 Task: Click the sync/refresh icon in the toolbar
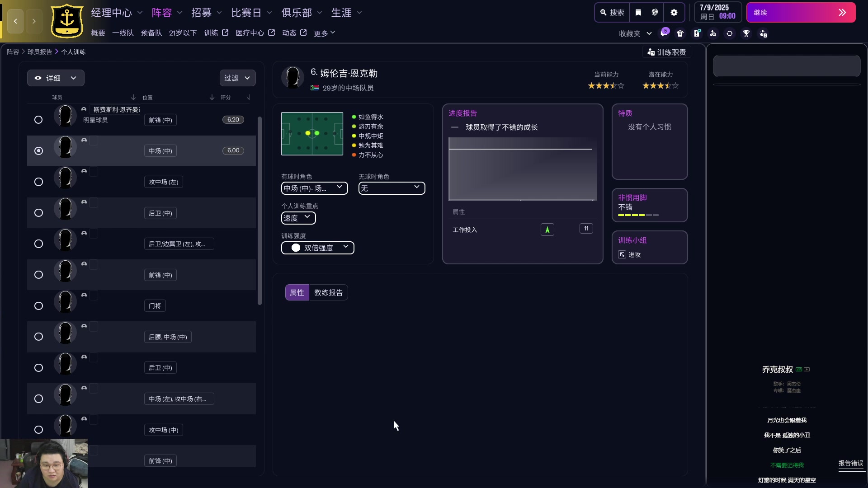pyautogui.click(x=730, y=33)
